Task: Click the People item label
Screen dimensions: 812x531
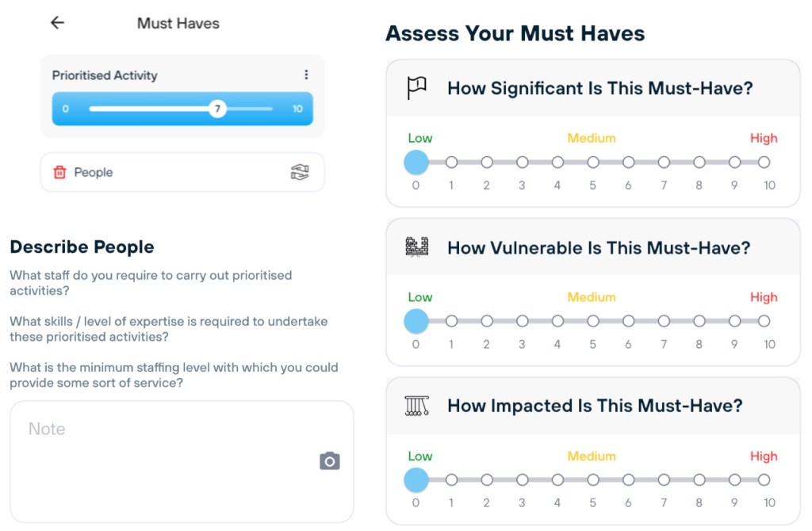Action: [94, 172]
